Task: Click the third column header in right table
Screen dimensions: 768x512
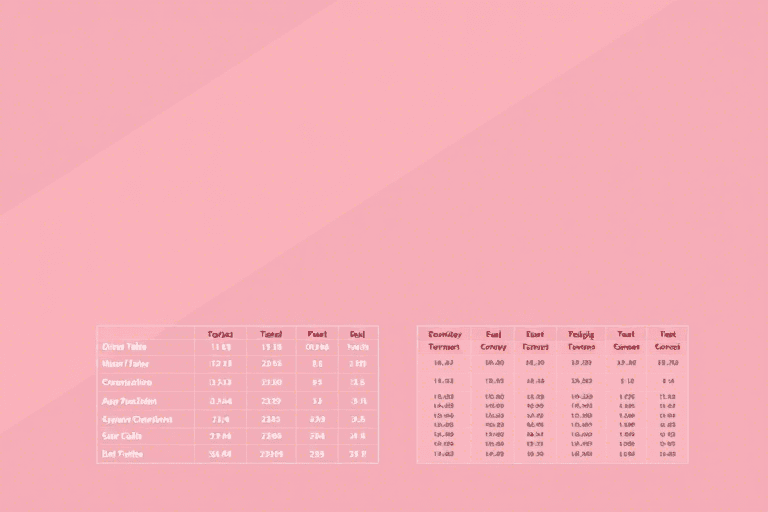Action: (x=535, y=341)
